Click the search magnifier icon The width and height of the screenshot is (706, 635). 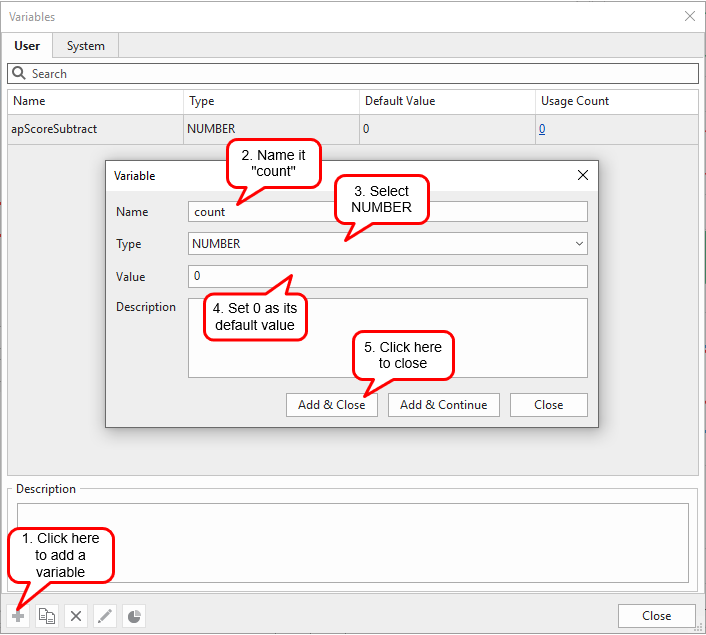coord(19,73)
